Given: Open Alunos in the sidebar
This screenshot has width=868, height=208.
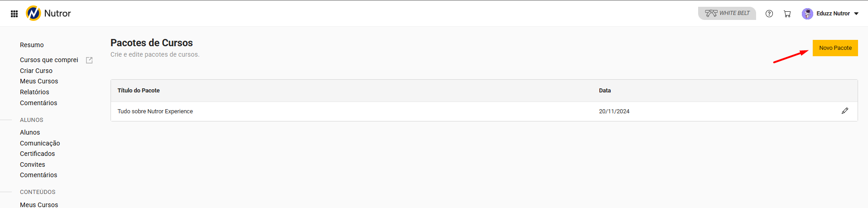Looking at the screenshot, I should point(30,132).
